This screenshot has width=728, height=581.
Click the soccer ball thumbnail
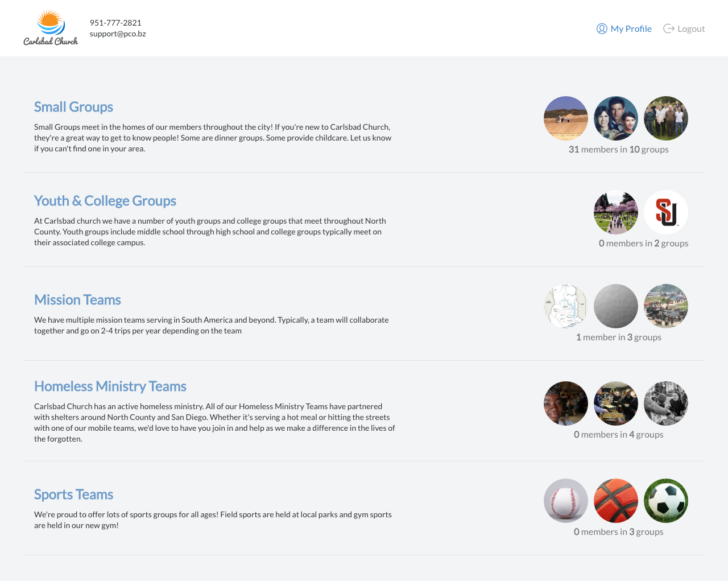click(666, 501)
